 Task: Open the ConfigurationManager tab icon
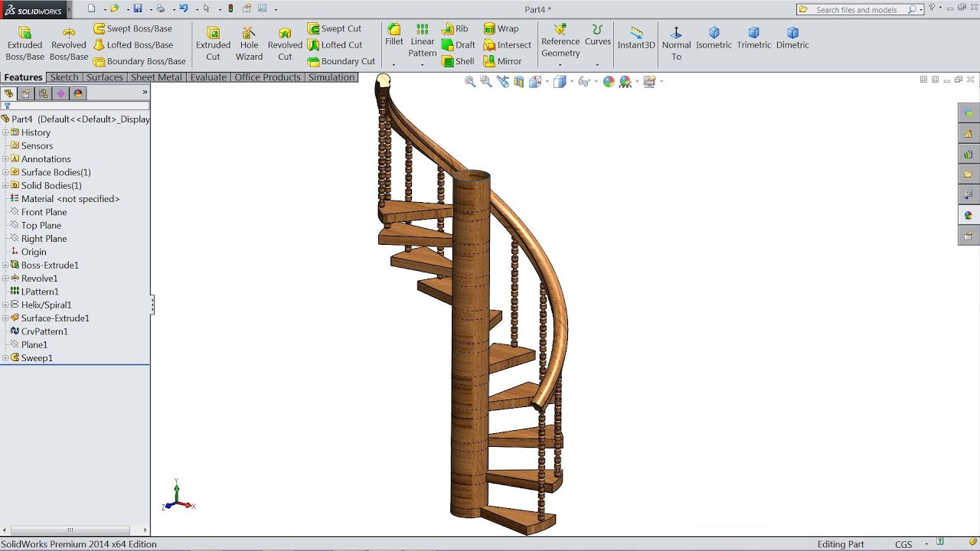tap(43, 93)
